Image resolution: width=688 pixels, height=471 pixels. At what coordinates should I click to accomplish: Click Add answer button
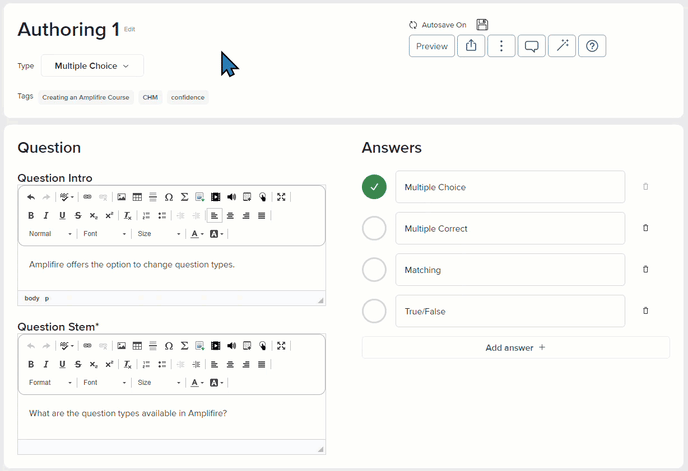coord(516,348)
